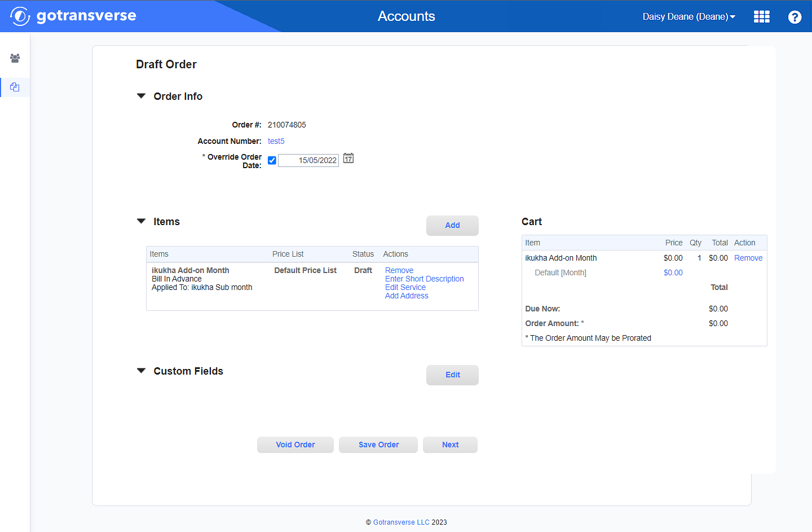
Task: Open the test5 account link
Action: coord(276,141)
